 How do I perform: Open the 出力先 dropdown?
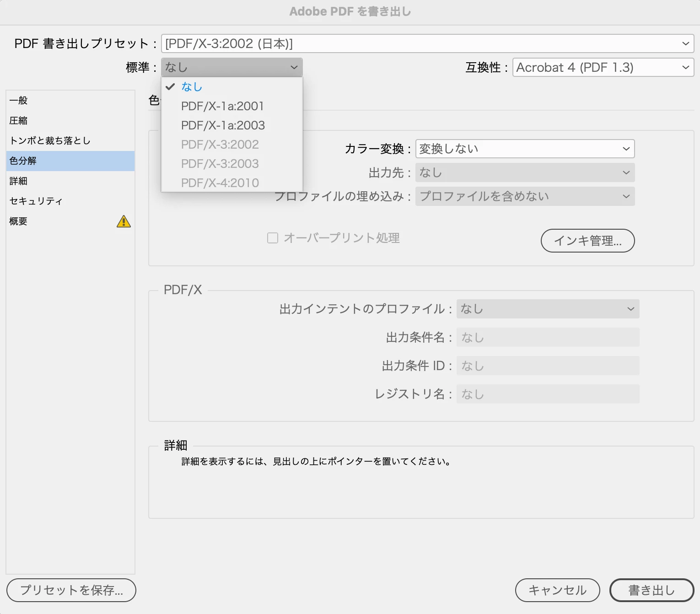525,172
